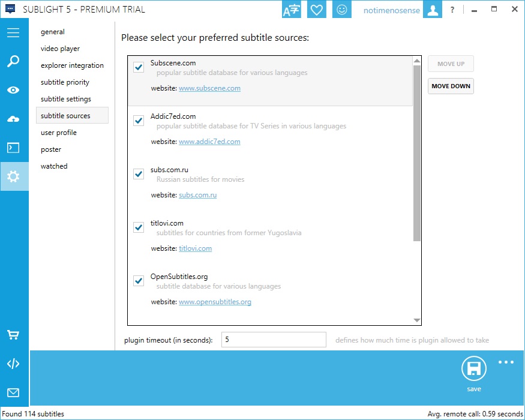Open the search magnifier page
Image resolution: width=525 pixels, height=420 pixels.
pyautogui.click(x=13, y=61)
